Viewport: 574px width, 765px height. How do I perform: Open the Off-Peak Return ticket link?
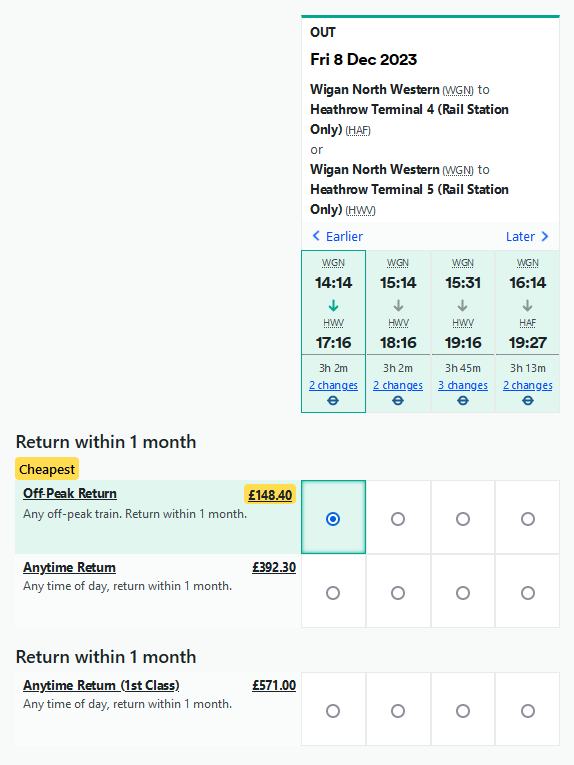[70, 493]
